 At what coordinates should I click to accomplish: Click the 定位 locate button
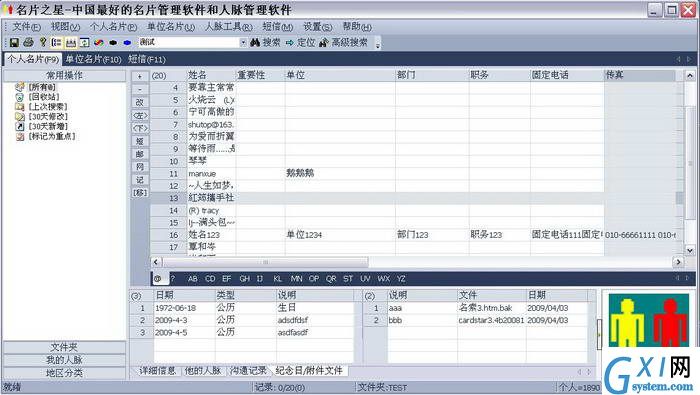[x=300, y=42]
